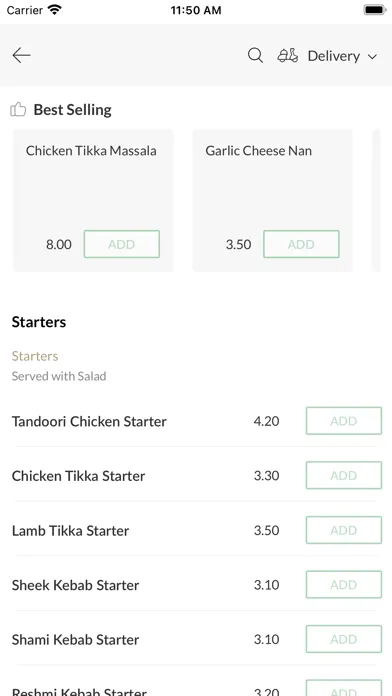Expand the Delivery dropdown chevron
Viewport: 392px width, 696px height.
pos(372,56)
